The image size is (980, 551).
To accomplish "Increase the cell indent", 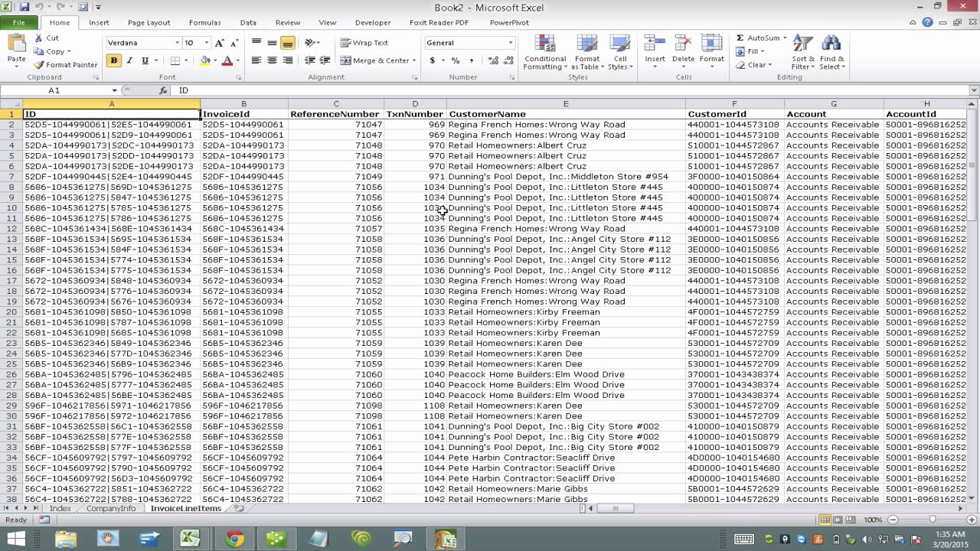I will [x=325, y=60].
